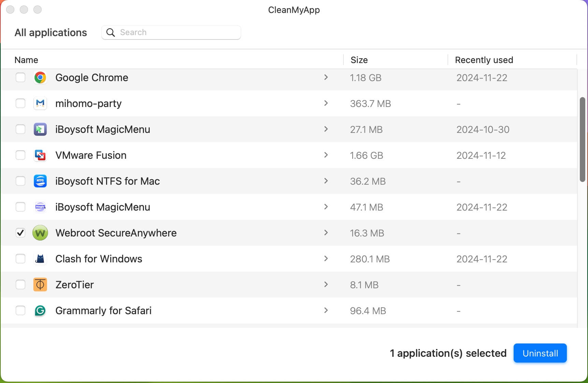
Task: Check the VMware Fusion checkbox
Action: 20,155
